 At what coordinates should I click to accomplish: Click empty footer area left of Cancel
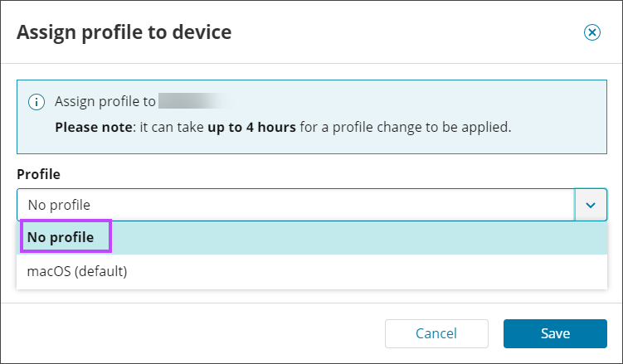(191, 333)
